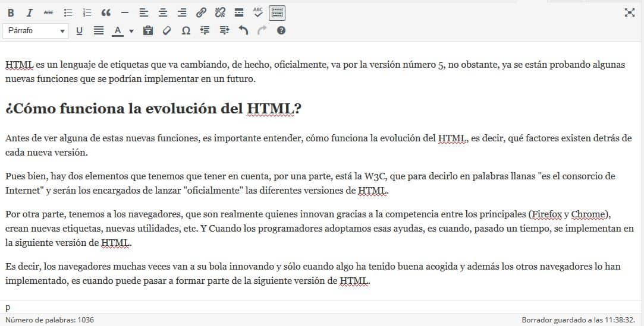Click the underlined word Chrome
This screenshot has height=326, width=644.
pyautogui.click(x=588, y=214)
